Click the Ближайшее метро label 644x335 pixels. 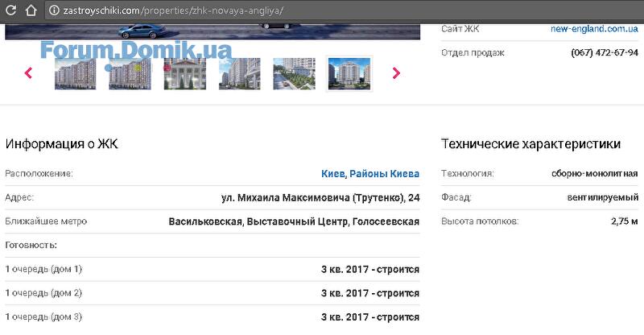pos(46,221)
